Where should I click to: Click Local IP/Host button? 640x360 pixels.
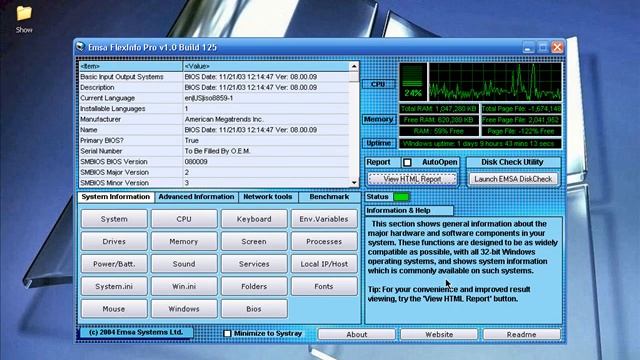tap(324, 264)
